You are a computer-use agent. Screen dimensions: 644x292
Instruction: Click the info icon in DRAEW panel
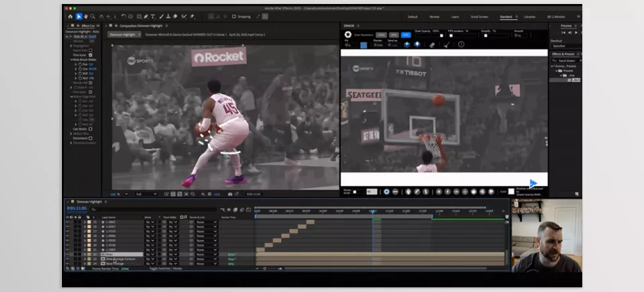[461, 44]
